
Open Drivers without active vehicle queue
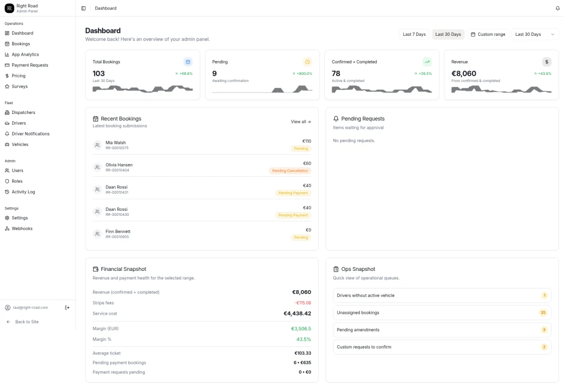pos(442,296)
